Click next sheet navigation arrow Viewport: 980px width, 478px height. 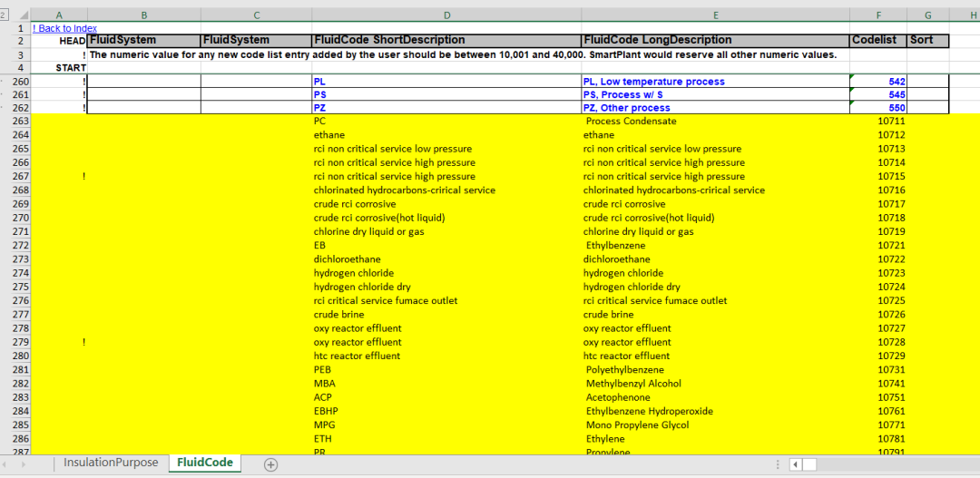[24, 464]
